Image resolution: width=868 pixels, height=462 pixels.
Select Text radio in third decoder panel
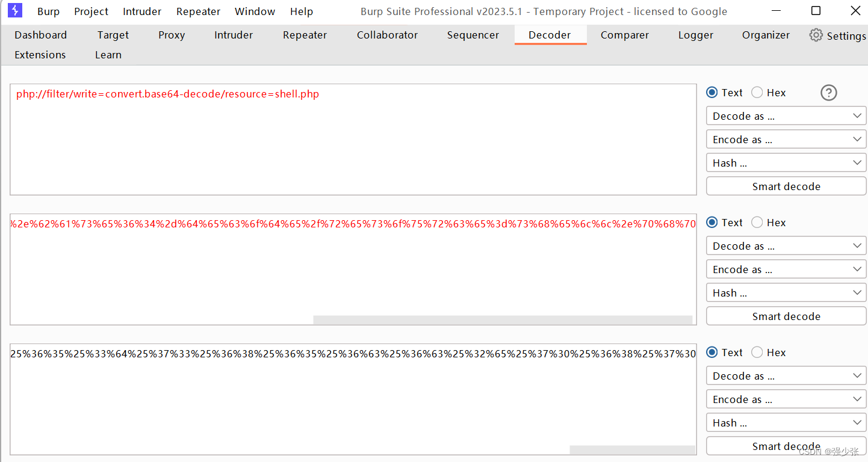click(x=712, y=353)
